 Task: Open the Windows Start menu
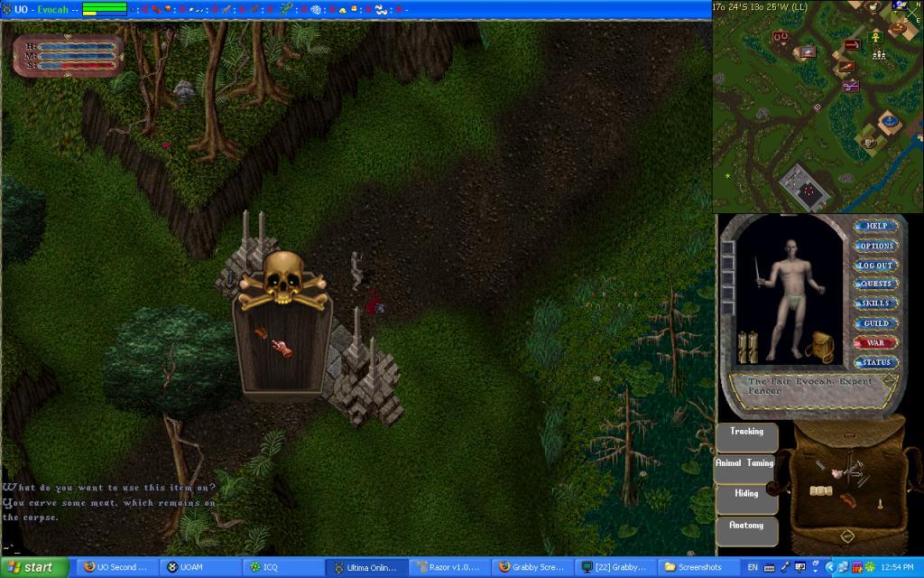(34, 567)
